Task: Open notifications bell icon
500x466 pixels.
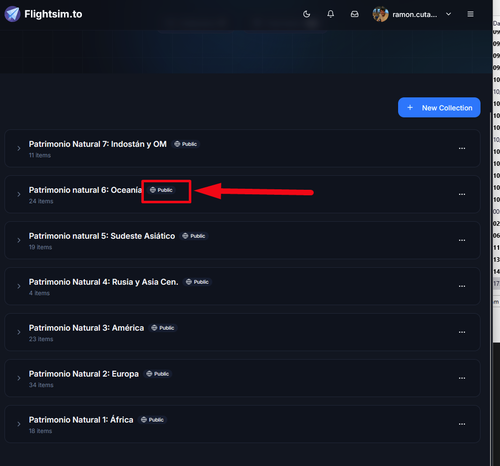Action: [x=330, y=14]
